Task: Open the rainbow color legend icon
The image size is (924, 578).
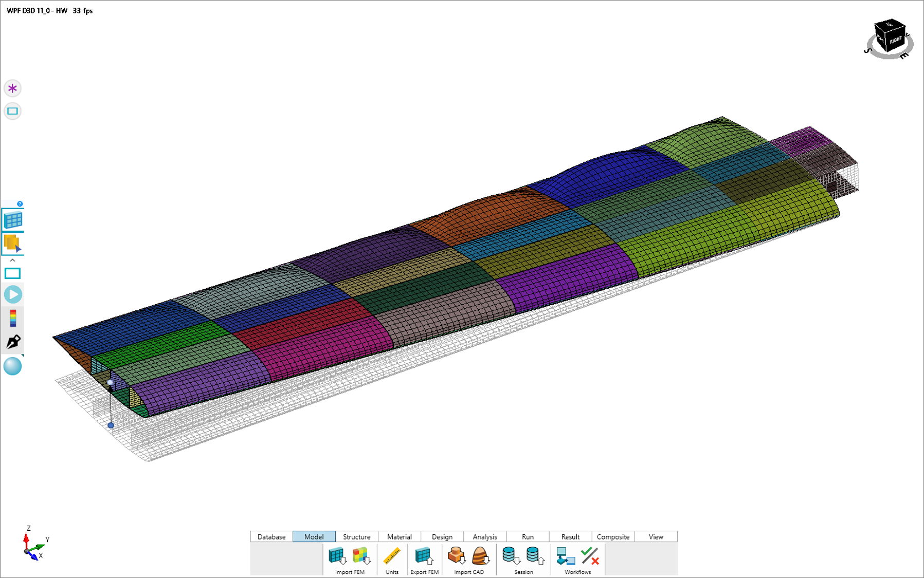Action: 13,318
